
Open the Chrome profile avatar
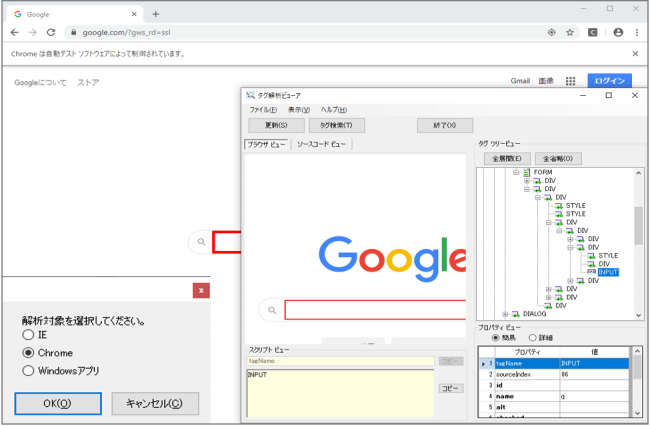coord(618,32)
